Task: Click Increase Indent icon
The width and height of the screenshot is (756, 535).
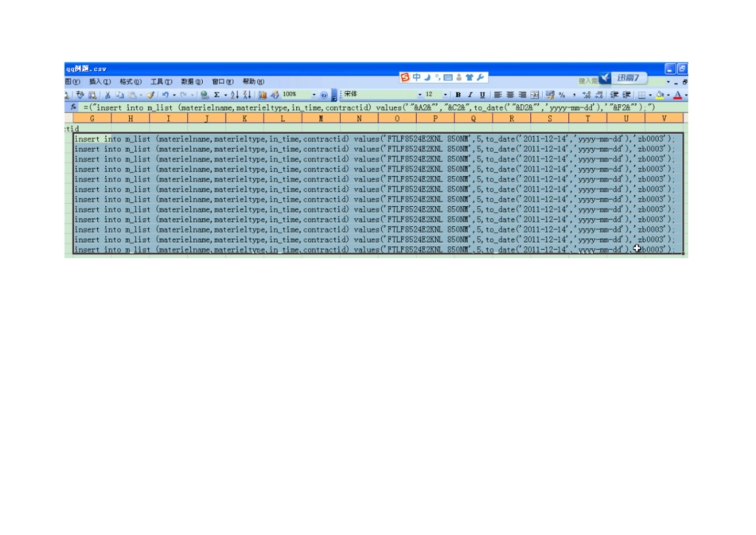Action: click(x=626, y=95)
